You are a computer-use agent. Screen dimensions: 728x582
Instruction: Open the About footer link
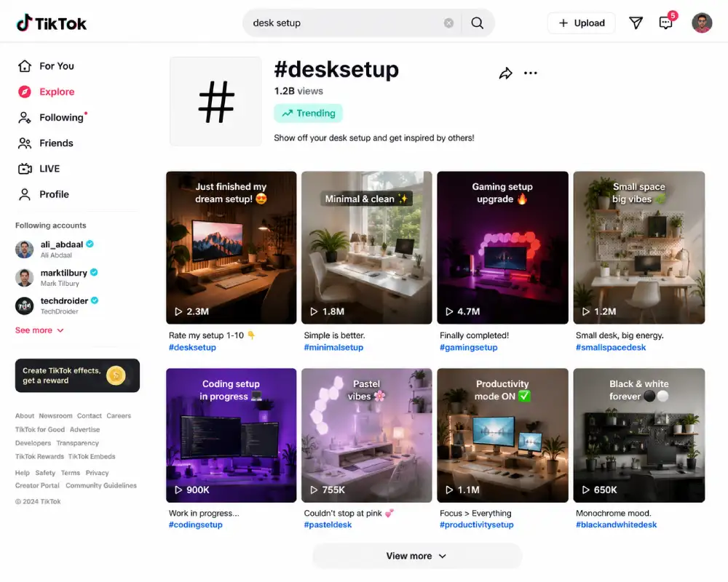point(25,416)
